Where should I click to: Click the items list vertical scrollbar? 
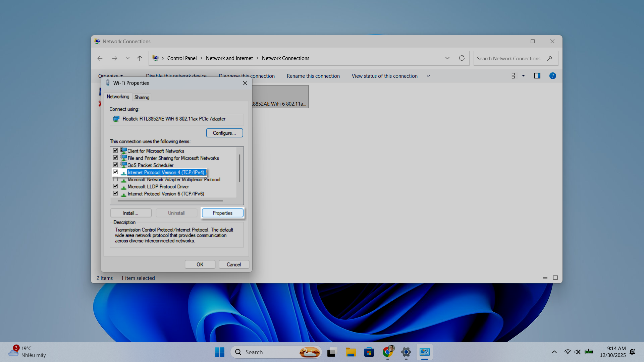(x=239, y=168)
